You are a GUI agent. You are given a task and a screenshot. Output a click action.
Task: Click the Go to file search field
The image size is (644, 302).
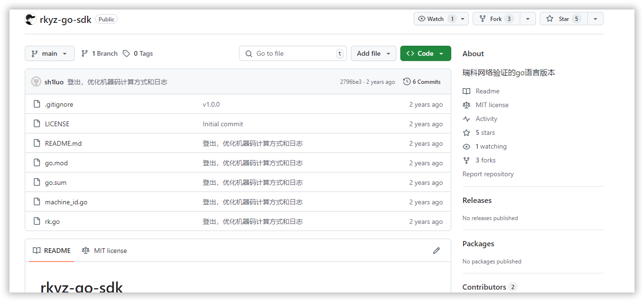click(293, 53)
